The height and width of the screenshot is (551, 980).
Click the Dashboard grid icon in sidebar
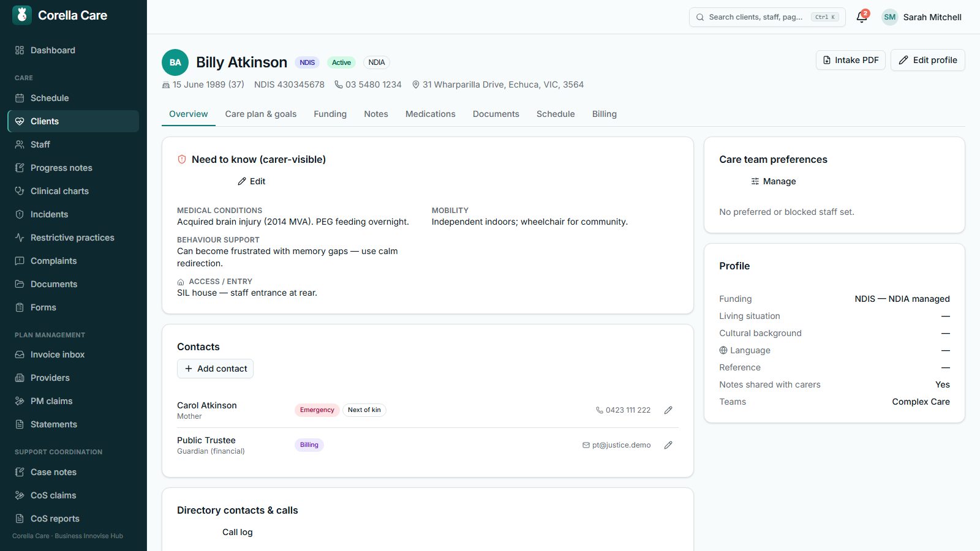[20, 50]
